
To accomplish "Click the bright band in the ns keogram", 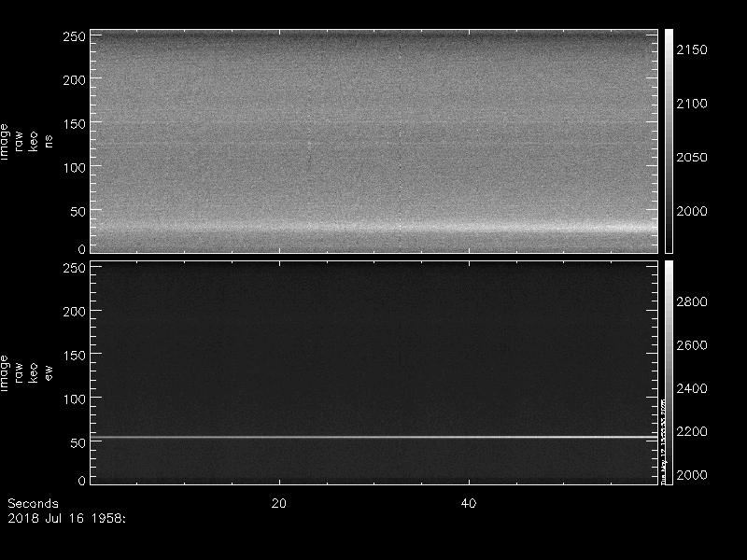I will 374,227.
